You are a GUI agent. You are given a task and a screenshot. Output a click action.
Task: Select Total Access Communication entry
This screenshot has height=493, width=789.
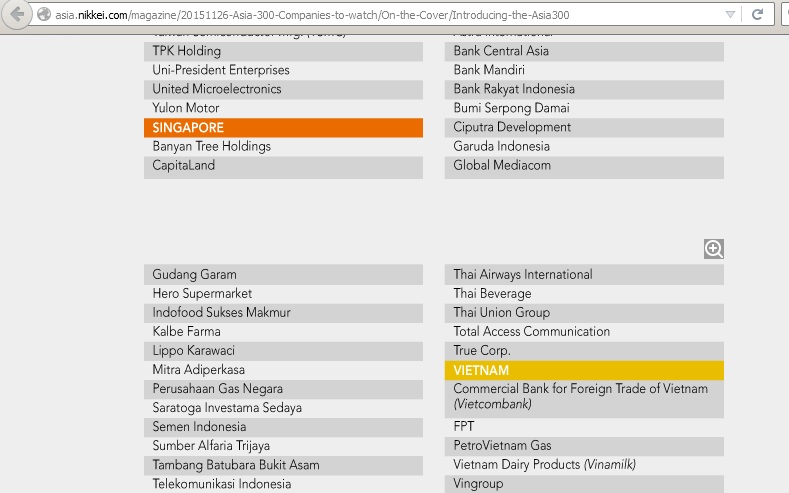pyautogui.click(x=531, y=332)
